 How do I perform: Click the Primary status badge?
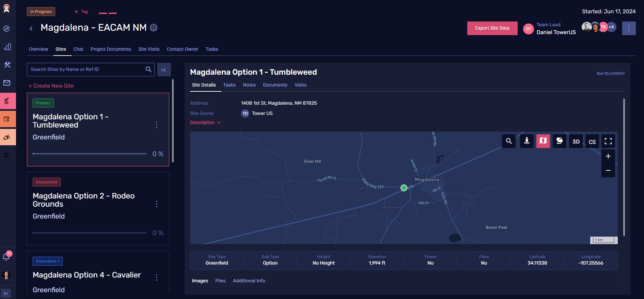(43, 103)
